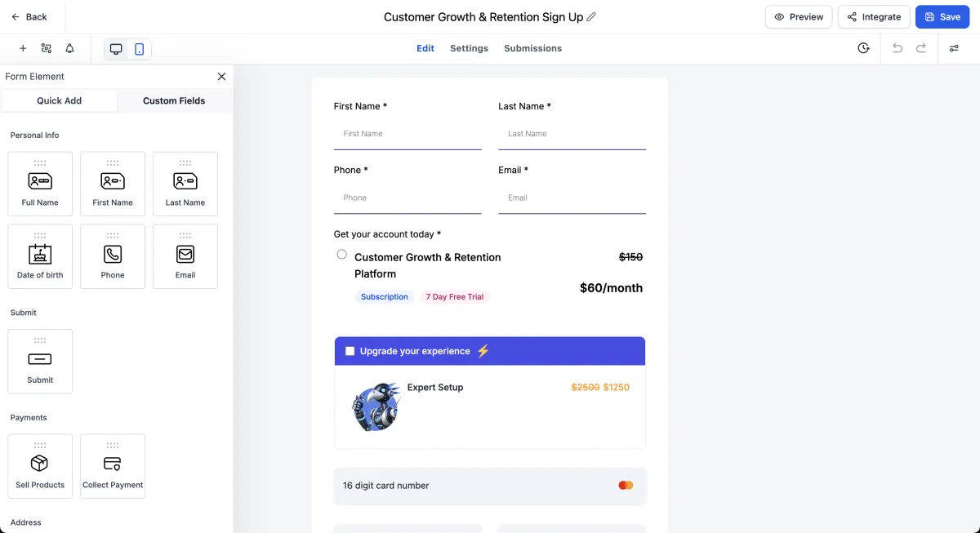This screenshot has width=980, height=533.
Task: Click the redo arrow icon
Action: [921, 49]
